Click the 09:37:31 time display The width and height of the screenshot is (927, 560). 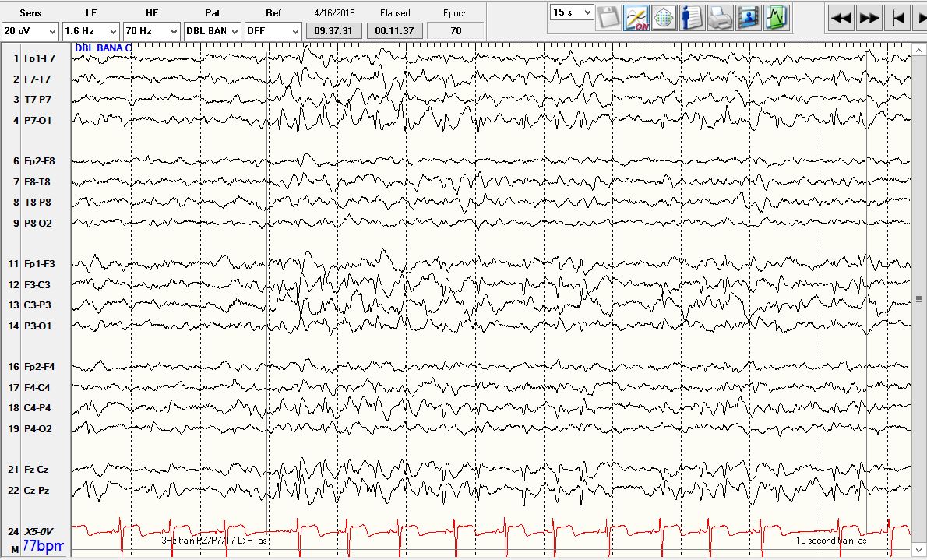pos(333,31)
